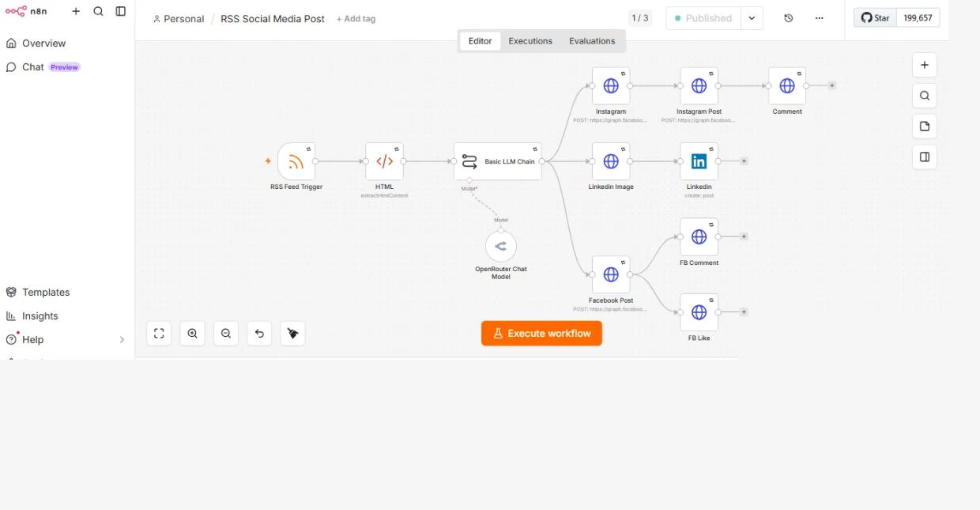
Task: Click the zoom out button
Action: click(226, 334)
